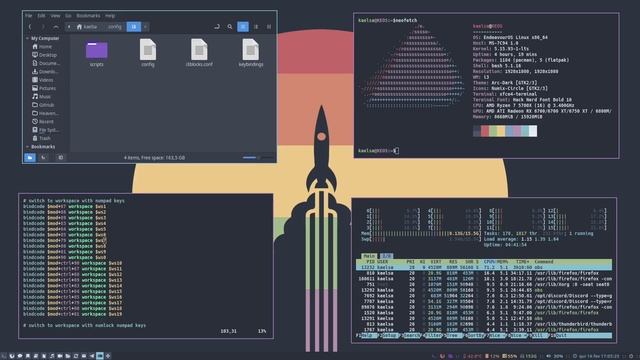Open Pictures in the sidebar
The height and width of the screenshot is (360, 640).
[x=44, y=88]
